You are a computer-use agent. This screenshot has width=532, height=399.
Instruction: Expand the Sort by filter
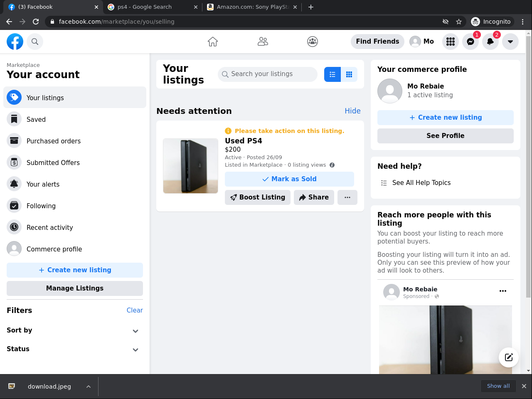75,330
